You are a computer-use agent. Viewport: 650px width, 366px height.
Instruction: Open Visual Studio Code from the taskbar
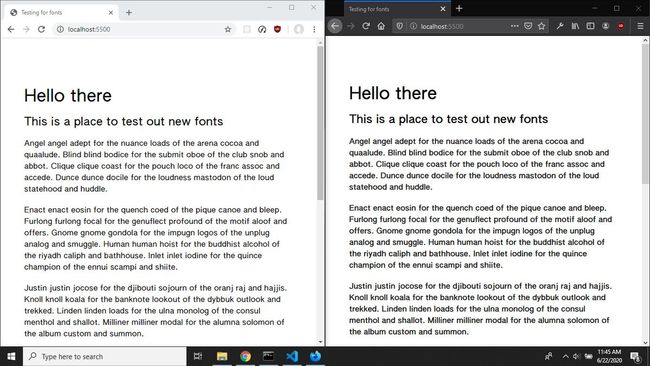pyautogui.click(x=292, y=356)
